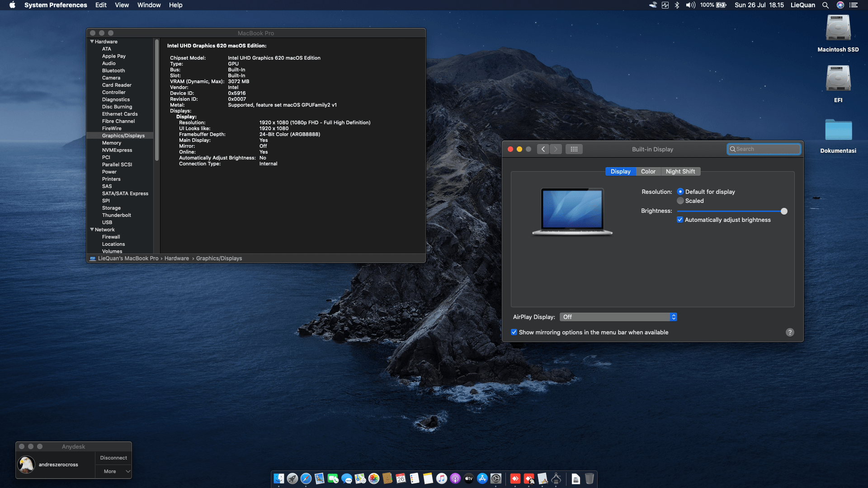
Task: Click the sidebar scrollbar in MacBook Pro window
Action: tap(157, 100)
